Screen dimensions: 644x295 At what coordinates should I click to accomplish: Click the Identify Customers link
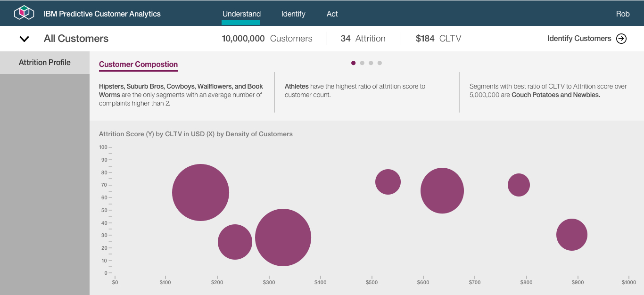(579, 39)
